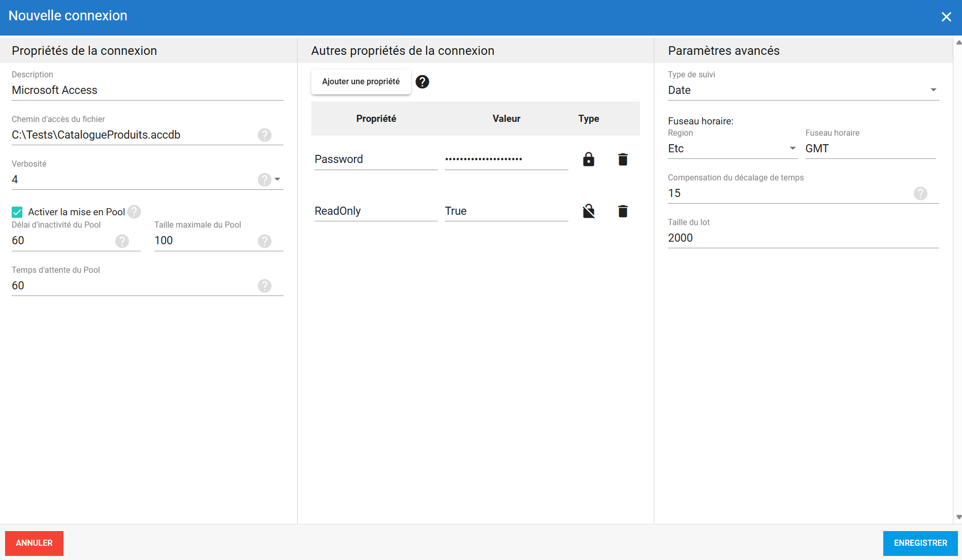Viewport: 962px width, 560px height.
Task: Toggle lock icon on Password row
Action: pyautogui.click(x=588, y=159)
